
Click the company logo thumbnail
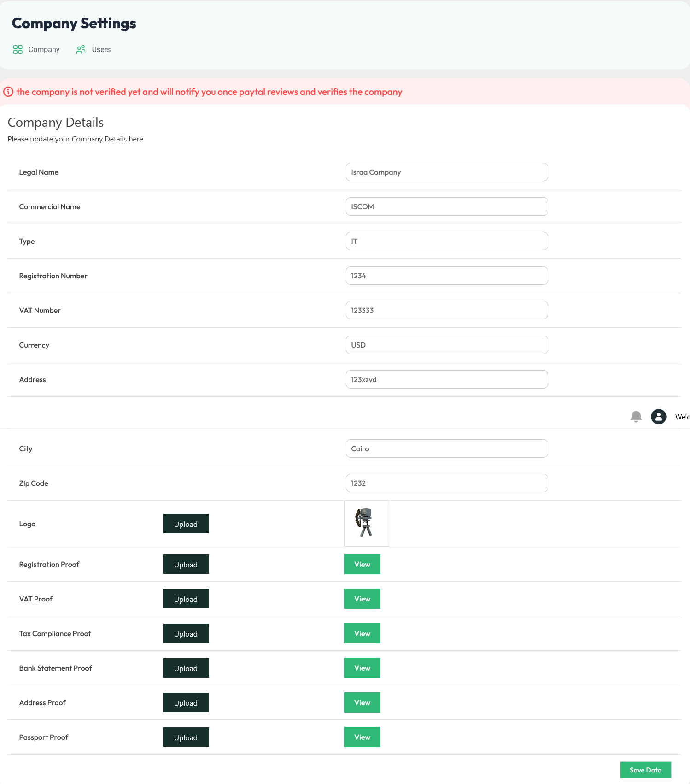(367, 524)
